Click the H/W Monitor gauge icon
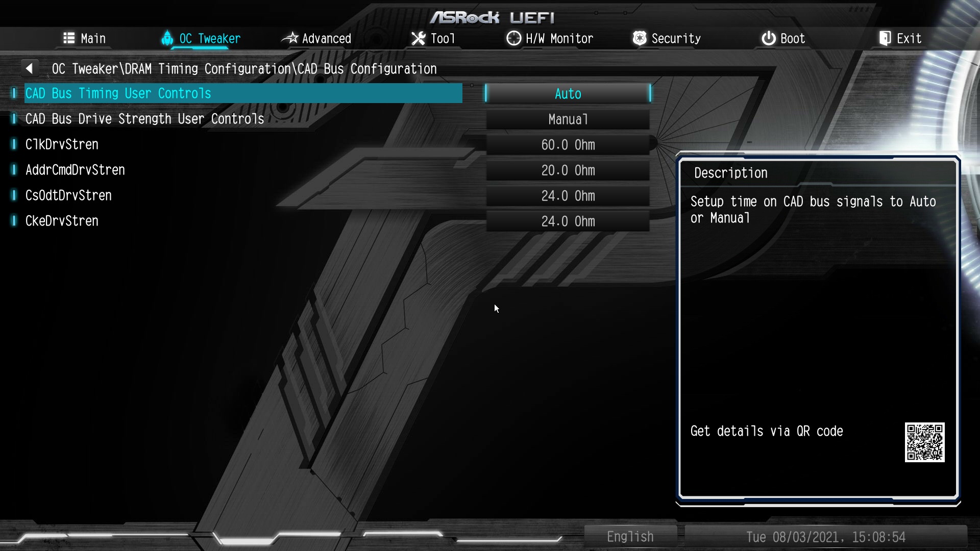This screenshot has height=551, width=980. 513,38
